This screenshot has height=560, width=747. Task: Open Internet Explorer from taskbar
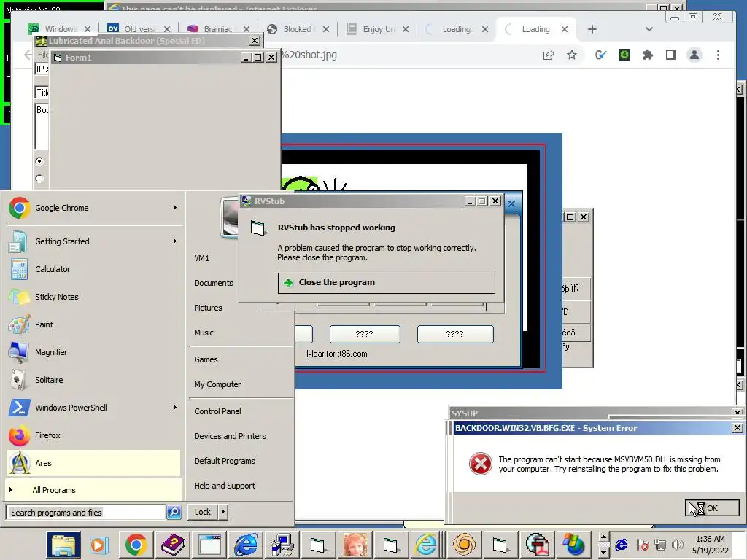coord(246,545)
